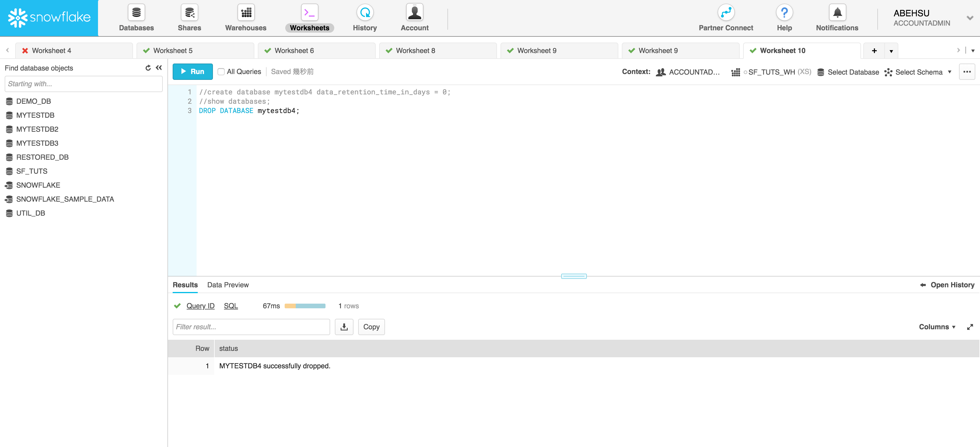
Task: Open the new worksheet dropdown arrow
Action: coord(891,51)
